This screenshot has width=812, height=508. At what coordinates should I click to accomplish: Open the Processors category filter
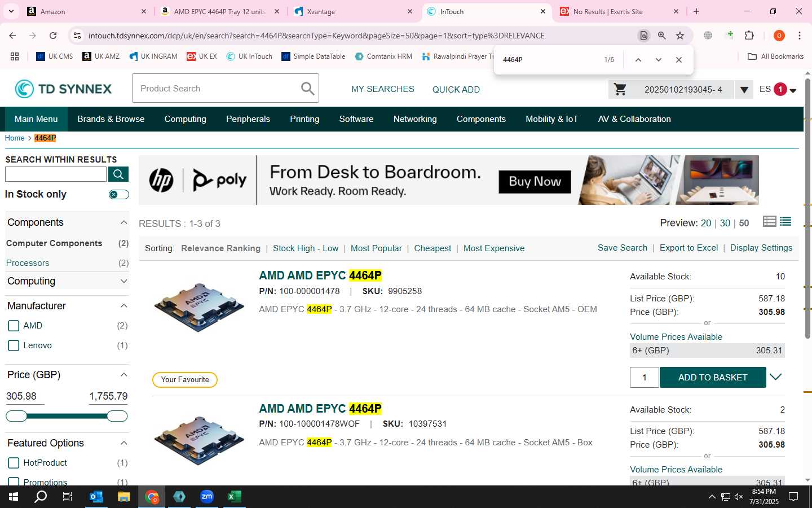[x=28, y=263]
